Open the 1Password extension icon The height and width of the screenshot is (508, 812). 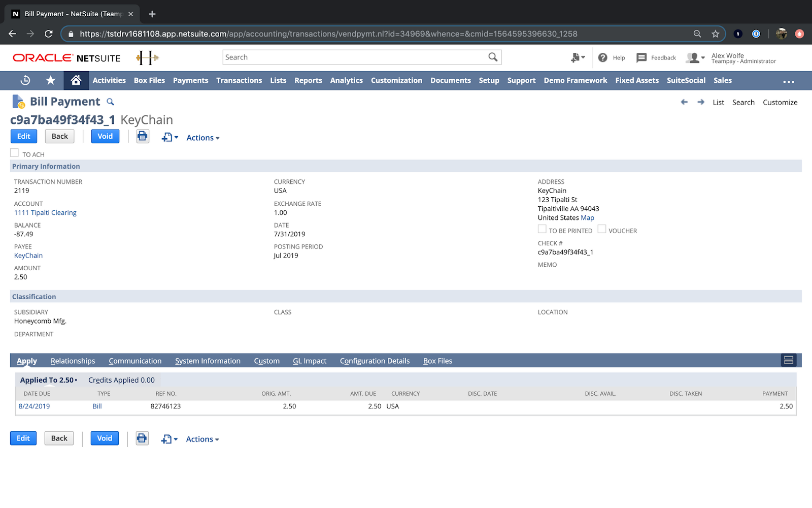pos(756,34)
